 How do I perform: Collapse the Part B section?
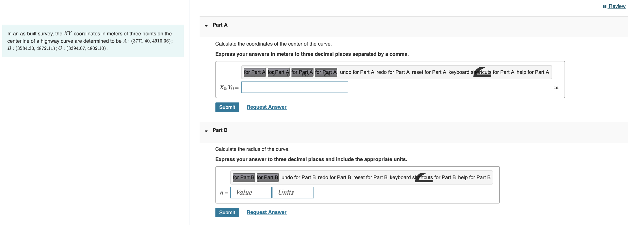[x=206, y=130]
